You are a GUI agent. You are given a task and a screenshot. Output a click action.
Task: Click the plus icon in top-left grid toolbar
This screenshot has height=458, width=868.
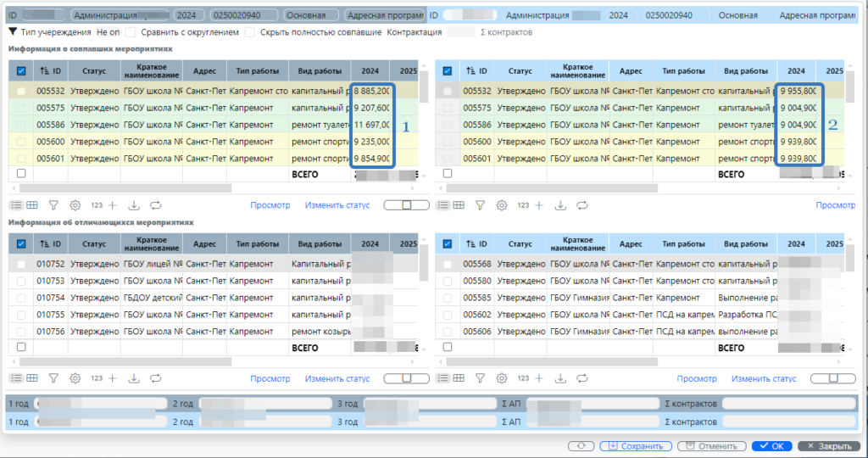coord(113,205)
